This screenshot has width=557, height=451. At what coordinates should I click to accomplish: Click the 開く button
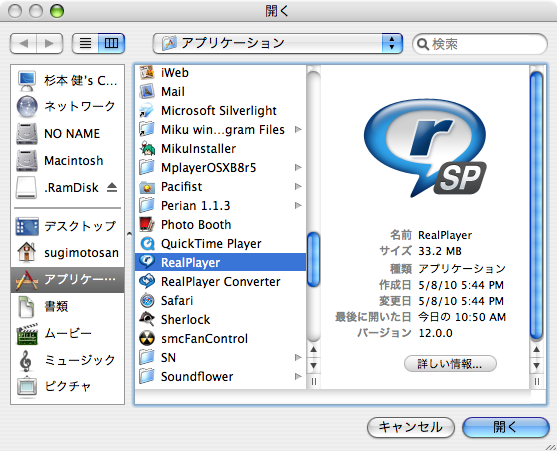tap(506, 427)
